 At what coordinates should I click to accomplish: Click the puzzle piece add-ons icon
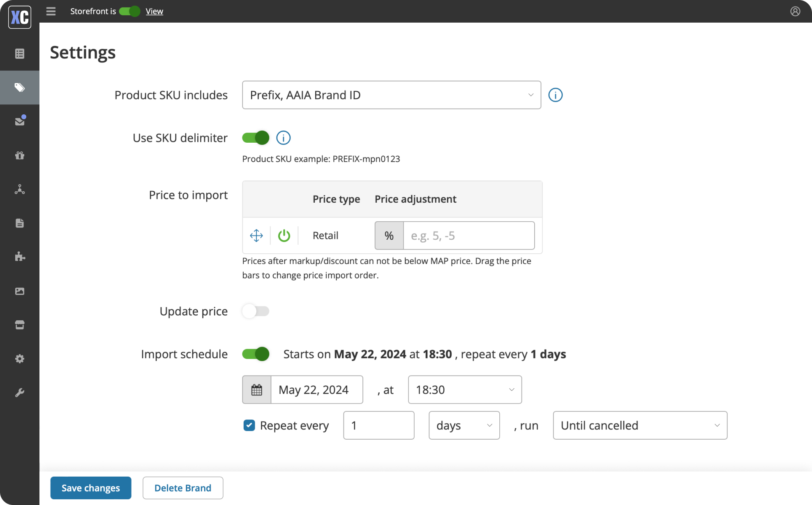(20, 257)
